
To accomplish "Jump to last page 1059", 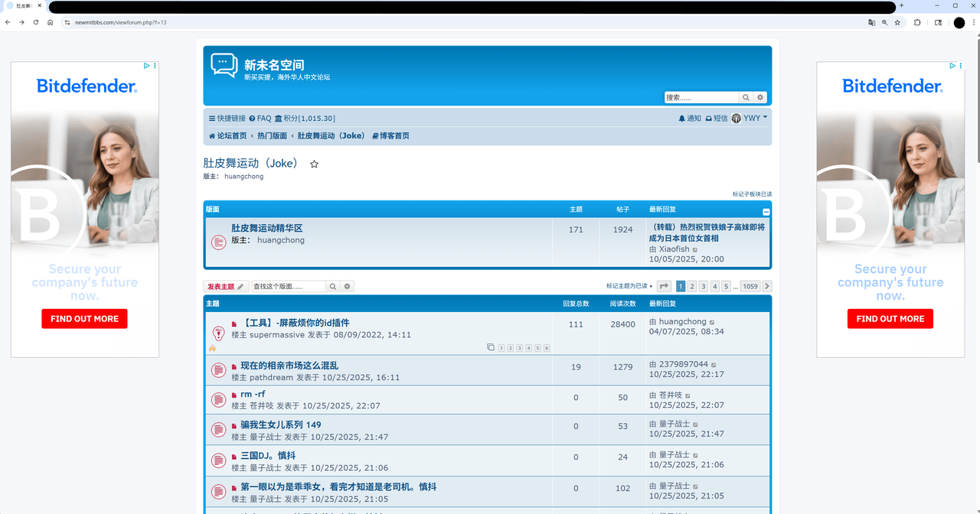I will click(x=750, y=286).
